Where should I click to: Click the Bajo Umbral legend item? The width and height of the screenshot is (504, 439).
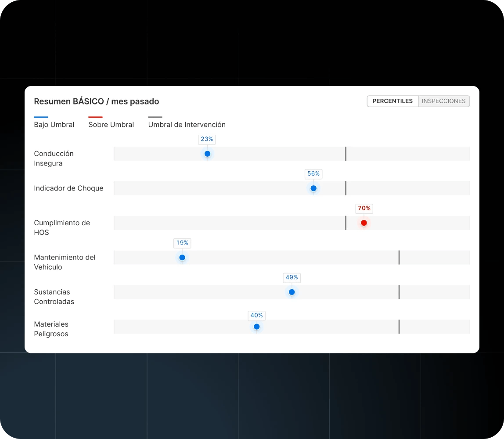coord(54,125)
